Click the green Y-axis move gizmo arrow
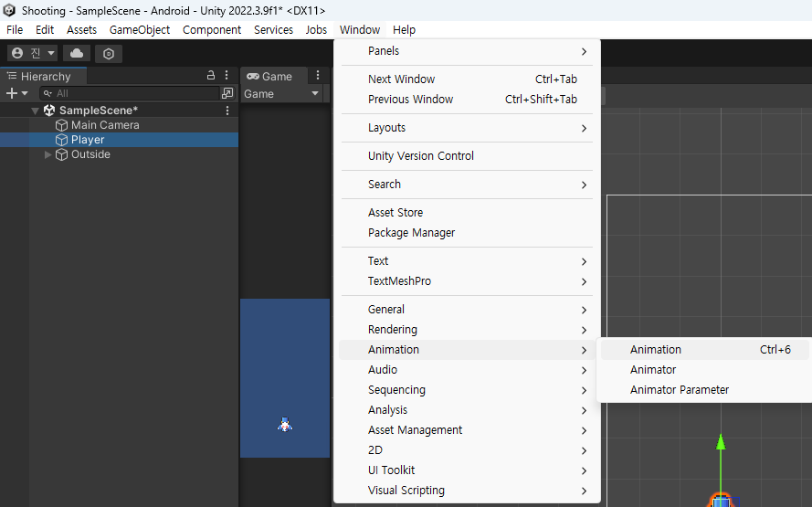This screenshot has height=507, width=812. tap(721, 442)
